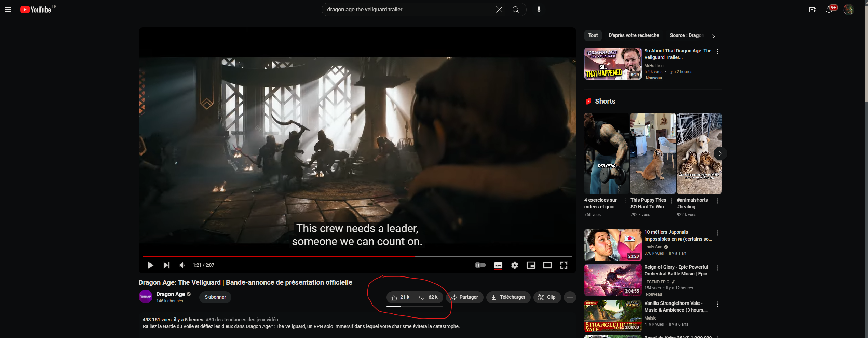Viewport: 868px width, 338px height.
Task: Subscribe with the S'abonner button
Action: pyautogui.click(x=215, y=297)
